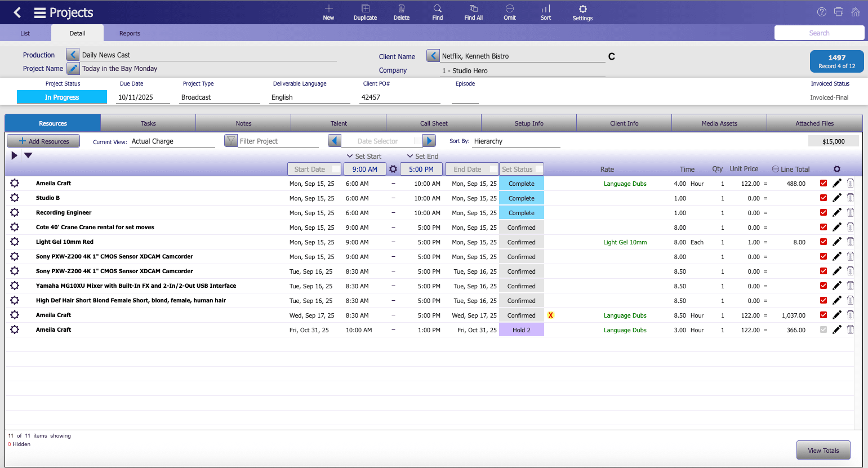Open Deliverable Language English dropdown
This screenshot has width=868, height=468.
point(310,97)
